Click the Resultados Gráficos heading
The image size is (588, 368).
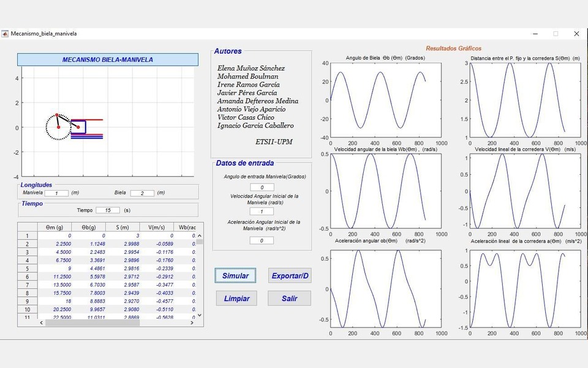[453, 48]
